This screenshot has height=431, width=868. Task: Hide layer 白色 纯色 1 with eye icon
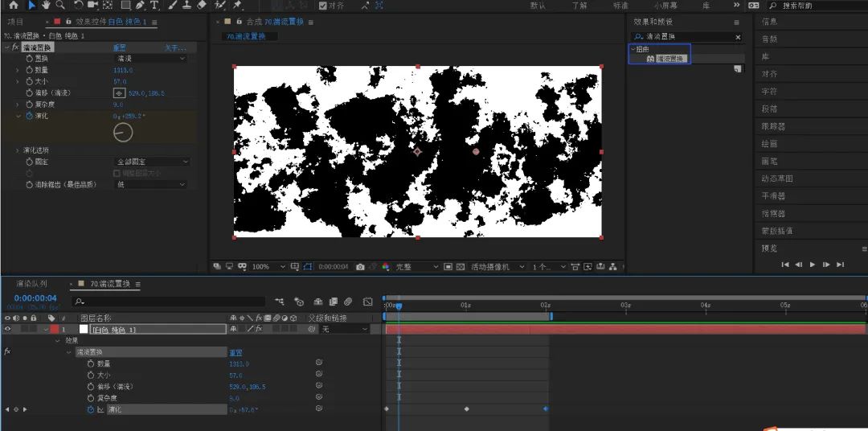(7, 329)
